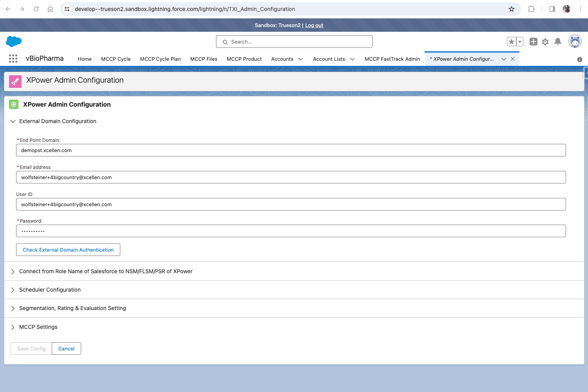Open MCCP FastTrack Admin tab
The height and width of the screenshot is (392, 588).
tap(392, 59)
